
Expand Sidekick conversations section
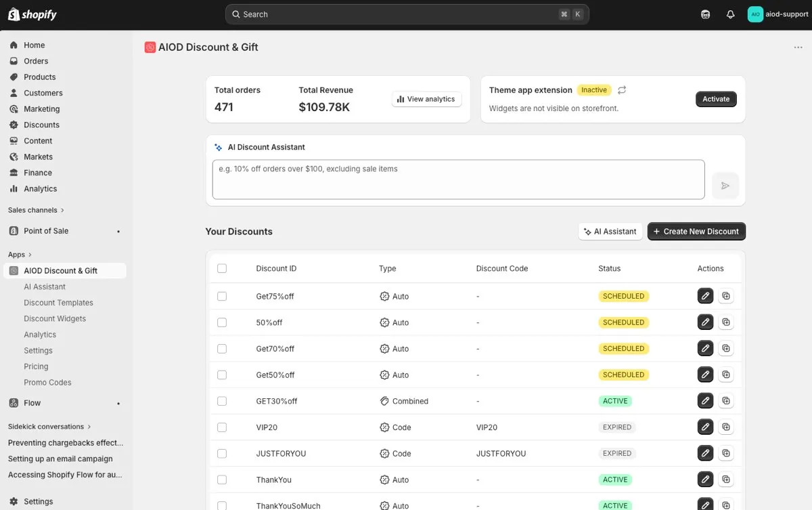pos(49,427)
